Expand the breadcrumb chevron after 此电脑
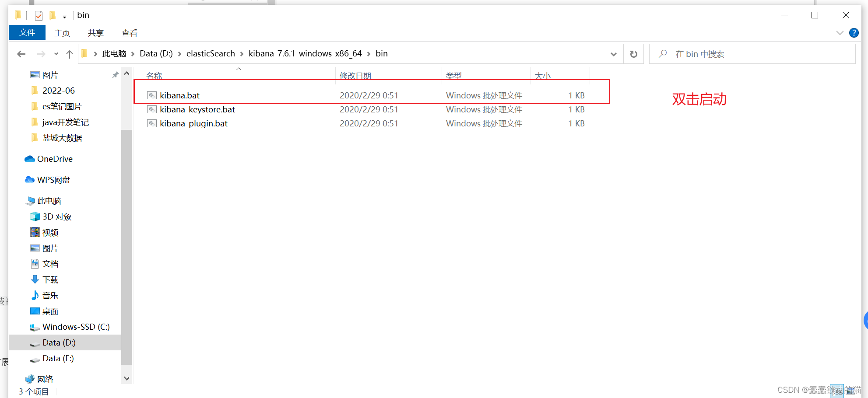This screenshot has width=868, height=398. [133, 54]
